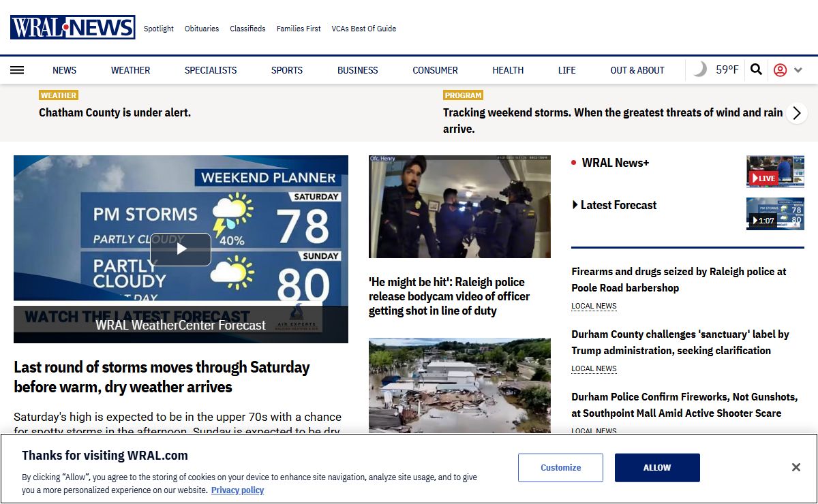This screenshot has height=504, width=818.
Task: Go to the Classifieds link
Action: pyautogui.click(x=247, y=29)
